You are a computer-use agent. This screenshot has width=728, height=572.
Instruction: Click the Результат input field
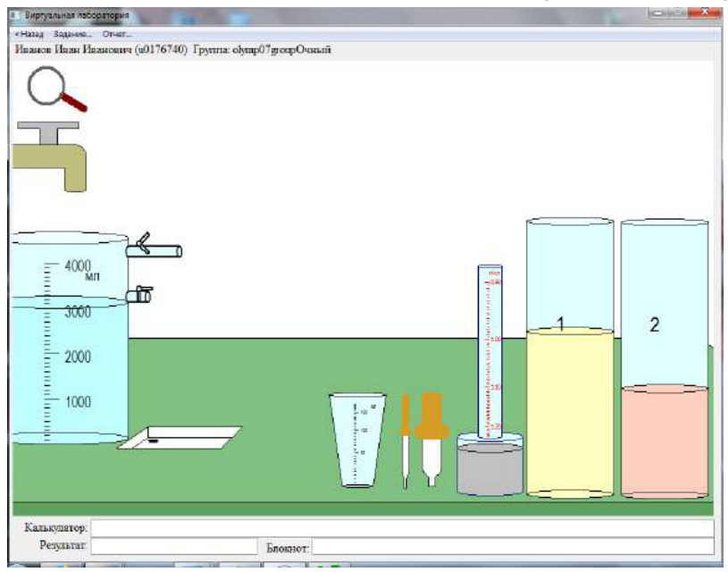pos(174,546)
